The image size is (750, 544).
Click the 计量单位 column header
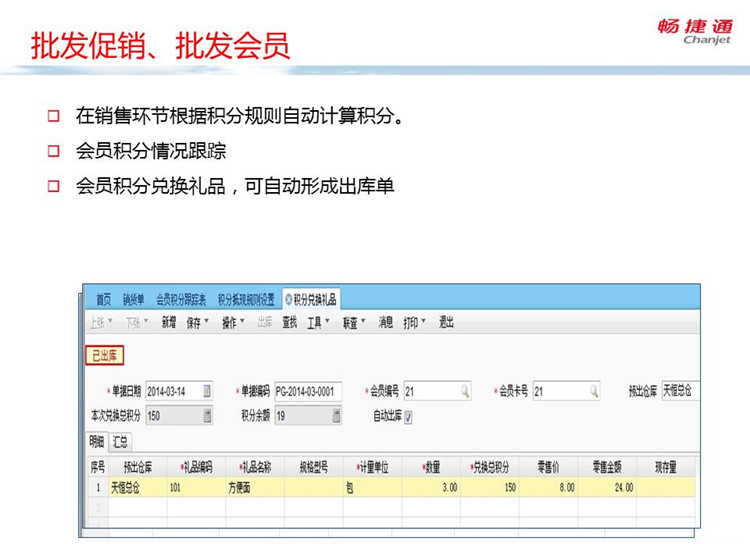pos(373,467)
